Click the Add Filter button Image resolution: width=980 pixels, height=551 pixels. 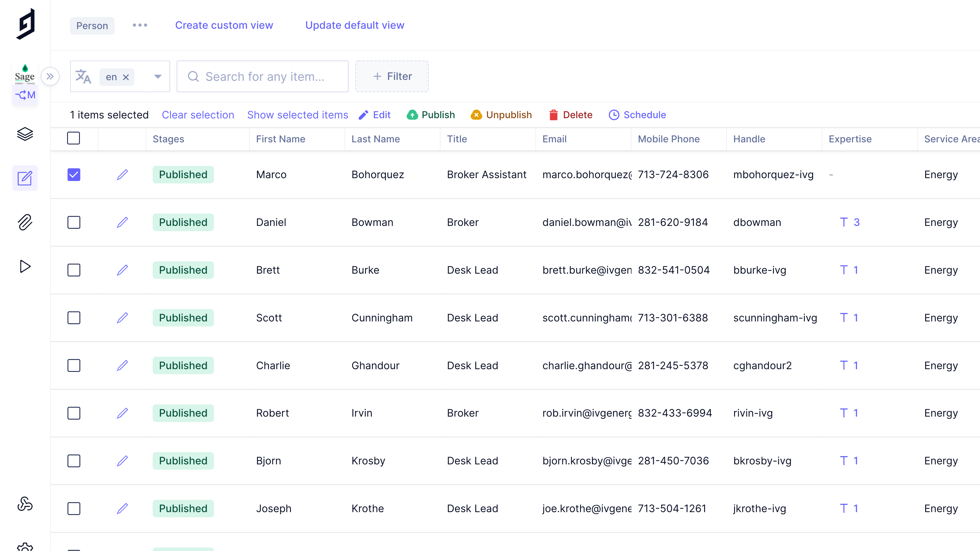392,77
